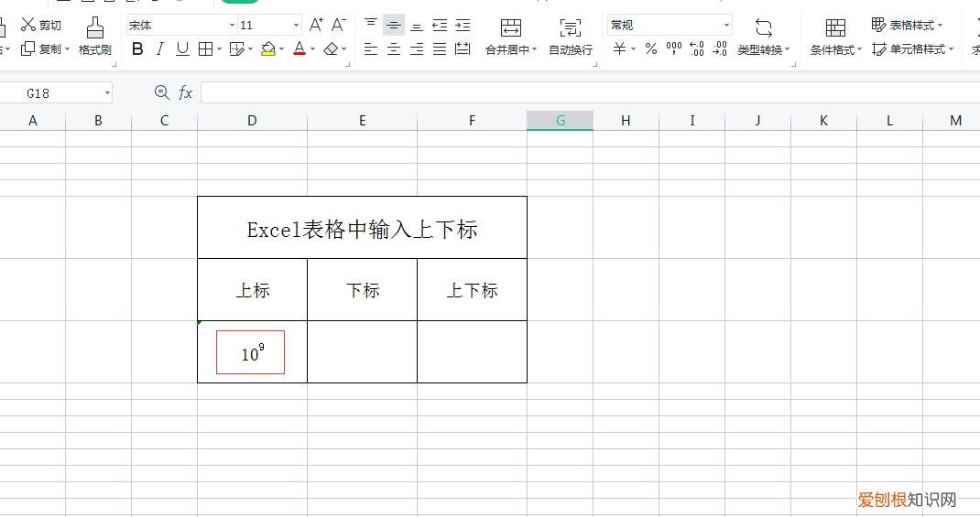Toggle middle vertical alignment
This screenshot has height=517, width=980.
[394, 25]
